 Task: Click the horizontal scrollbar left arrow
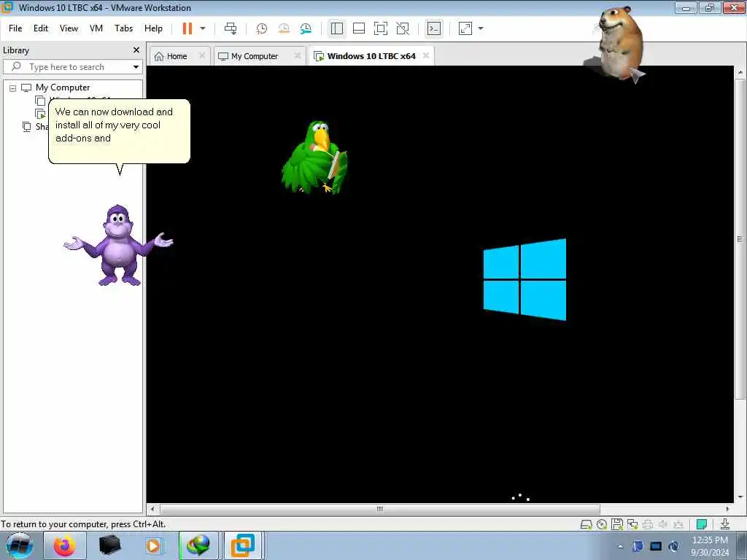pyautogui.click(x=152, y=508)
